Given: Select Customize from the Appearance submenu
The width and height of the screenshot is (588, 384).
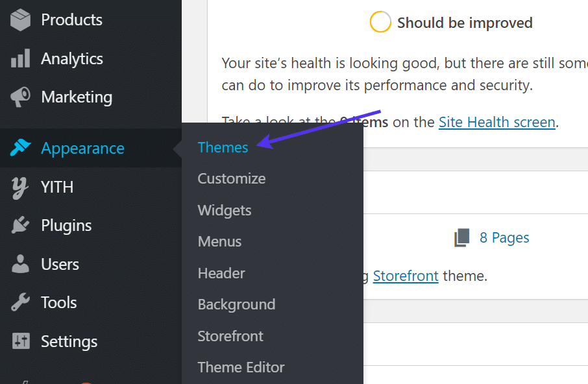Looking at the screenshot, I should 232,179.
